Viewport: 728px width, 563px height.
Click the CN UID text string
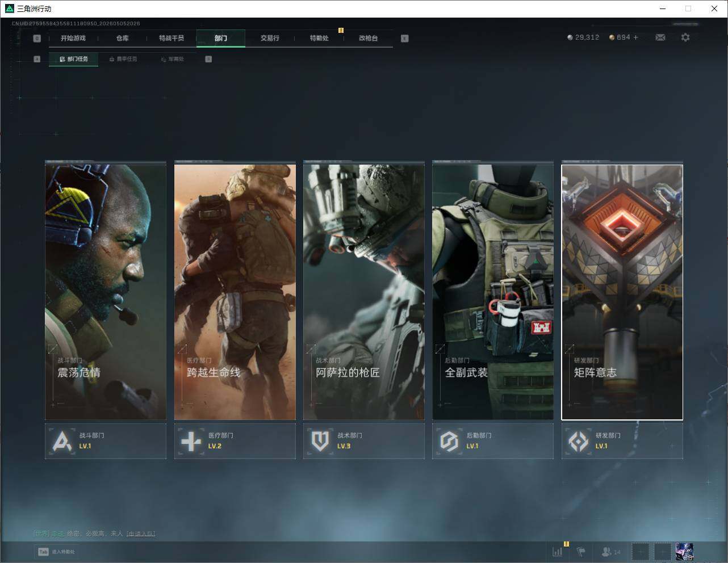pyautogui.click(x=76, y=24)
